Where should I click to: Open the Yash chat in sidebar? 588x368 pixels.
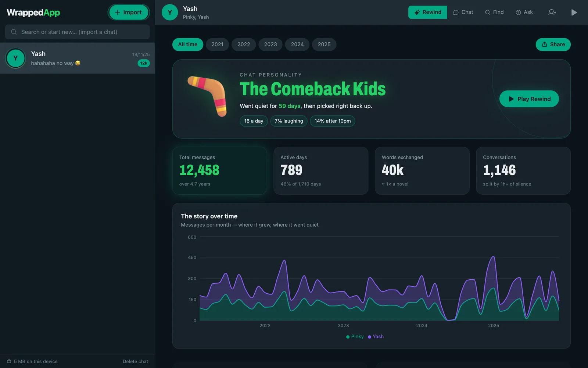coord(77,58)
